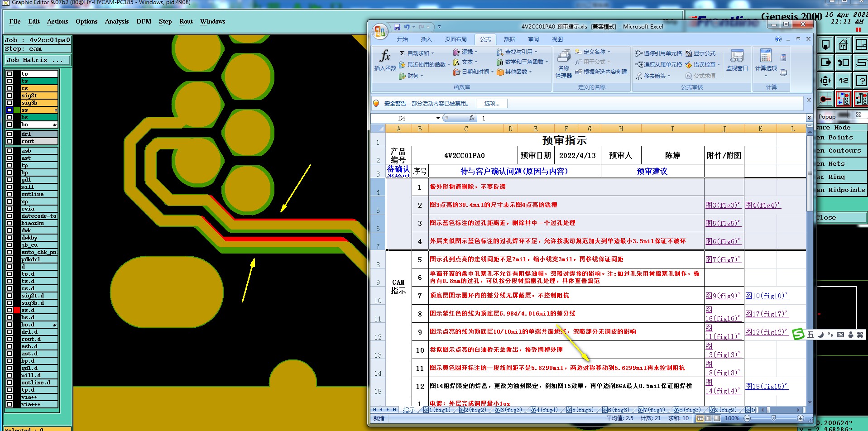Switch to Excel 页面布局 (Page Layout) tab
This screenshot has width=868, height=431.
456,39
